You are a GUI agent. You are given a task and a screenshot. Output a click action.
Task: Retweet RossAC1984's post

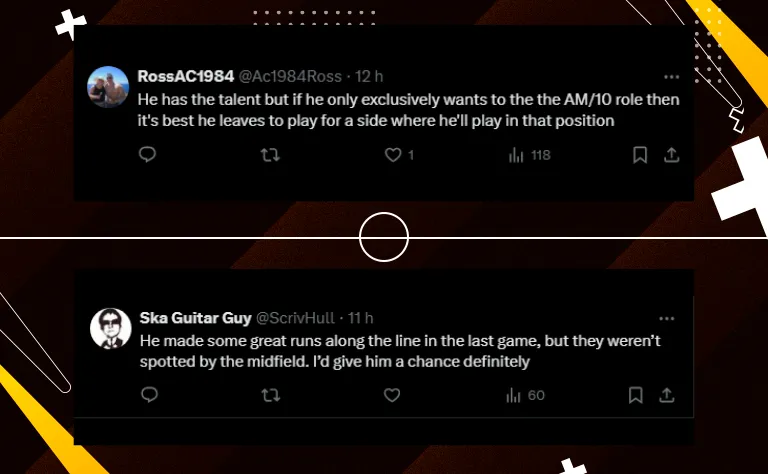[x=270, y=155]
